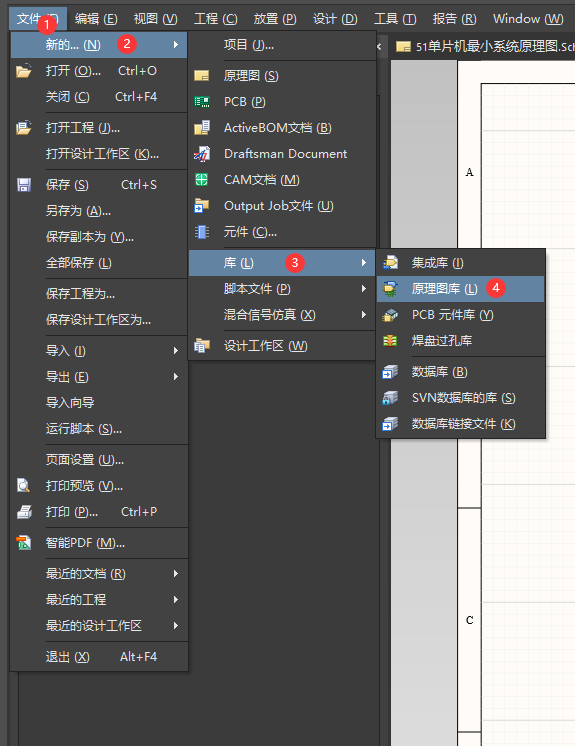Choose 退出 (X) to quit
575x746 pixels.
point(99,657)
